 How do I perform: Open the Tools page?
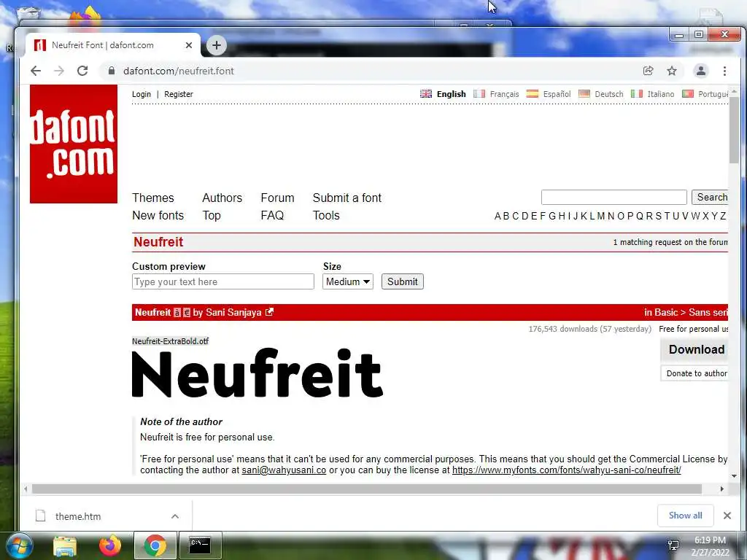point(326,215)
